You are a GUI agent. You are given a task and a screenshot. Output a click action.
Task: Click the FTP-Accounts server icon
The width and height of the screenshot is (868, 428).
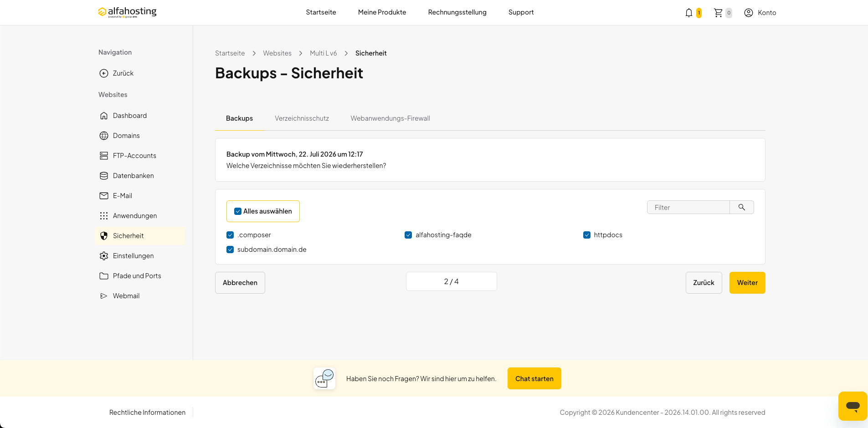point(104,156)
